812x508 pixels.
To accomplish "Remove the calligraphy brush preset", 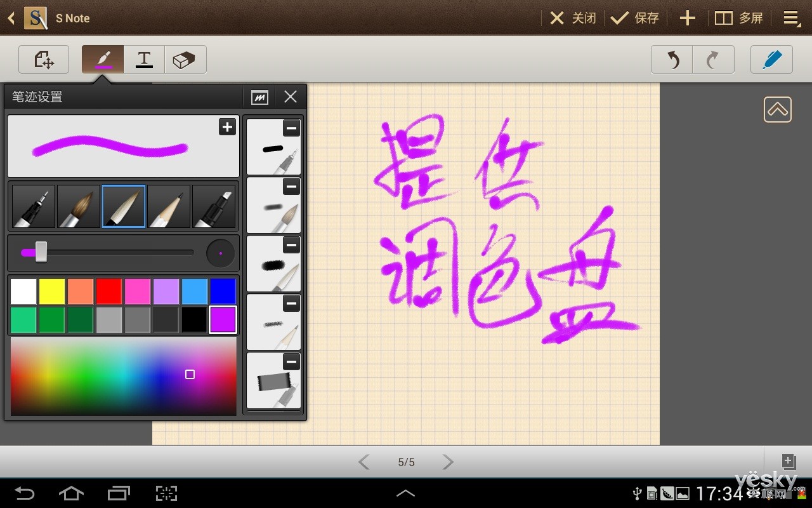I will coord(291,245).
